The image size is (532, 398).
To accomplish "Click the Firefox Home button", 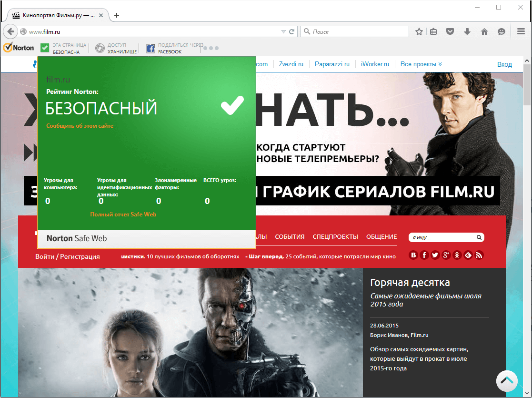I will pos(484,31).
